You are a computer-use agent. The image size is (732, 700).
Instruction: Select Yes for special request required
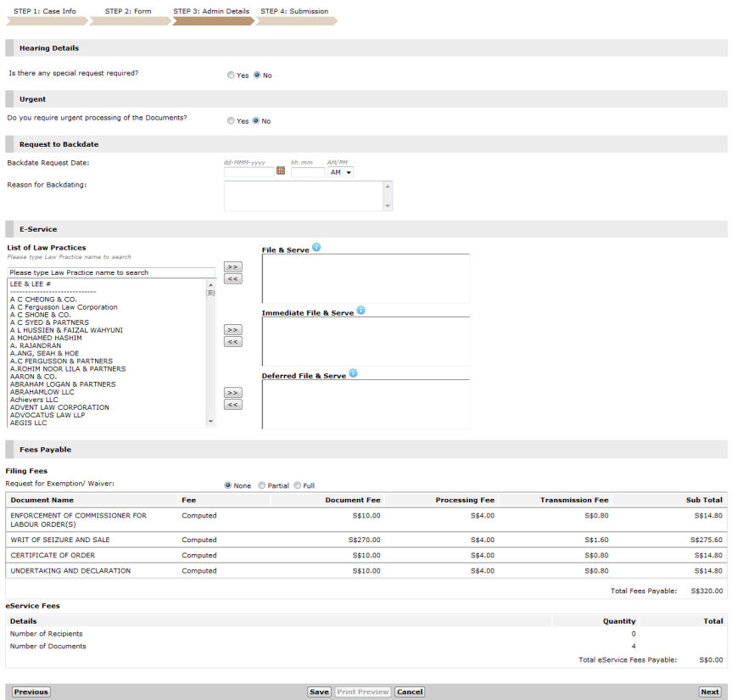[231, 76]
